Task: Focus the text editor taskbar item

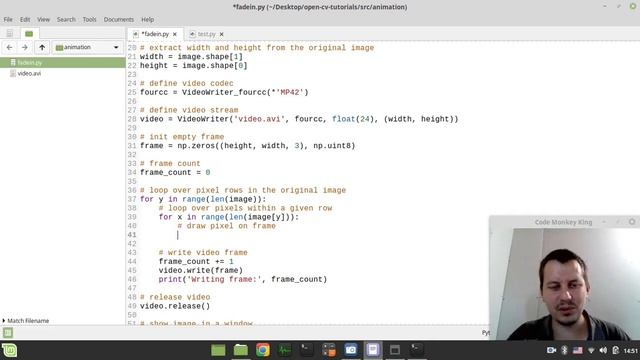Action: pyautogui.click(x=373, y=350)
